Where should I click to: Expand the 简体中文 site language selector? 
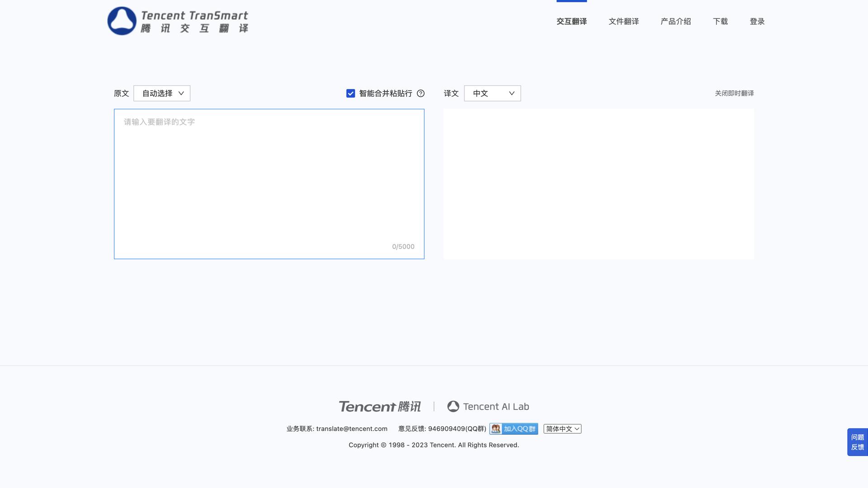tap(562, 429)
